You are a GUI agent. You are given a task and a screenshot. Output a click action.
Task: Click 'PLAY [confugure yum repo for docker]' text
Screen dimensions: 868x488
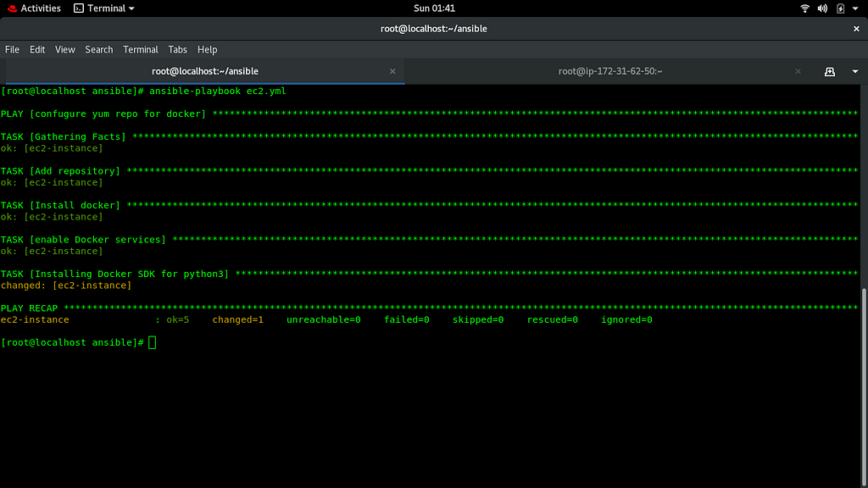coord(103,114)
